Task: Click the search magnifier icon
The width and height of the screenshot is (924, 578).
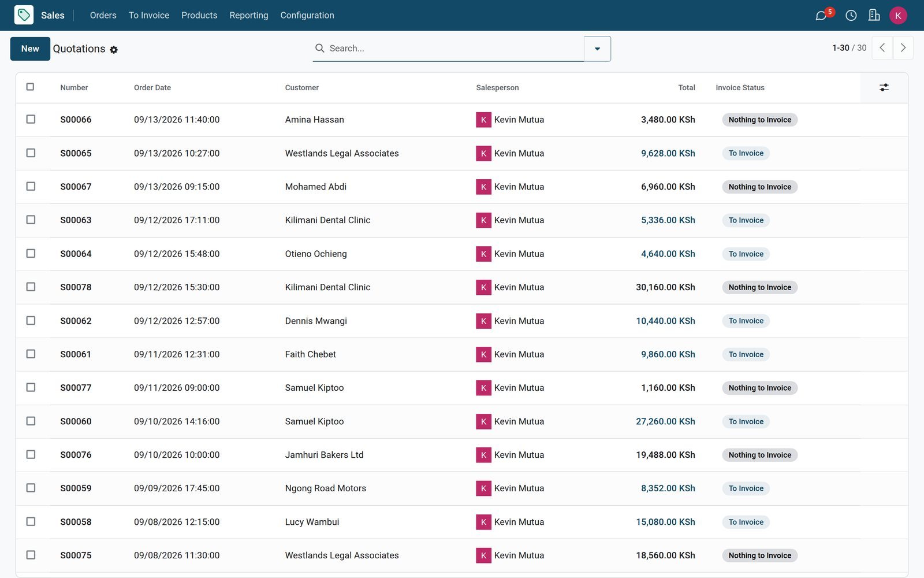Action: (x=319, y=48)
